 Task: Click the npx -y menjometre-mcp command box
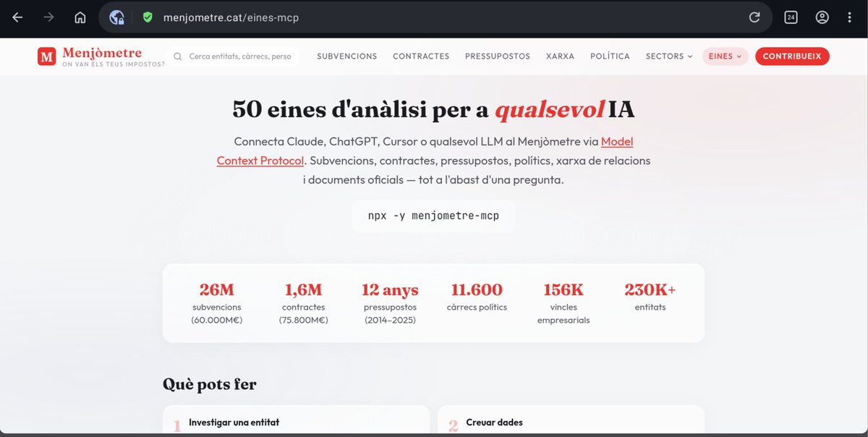coord(433,216)
